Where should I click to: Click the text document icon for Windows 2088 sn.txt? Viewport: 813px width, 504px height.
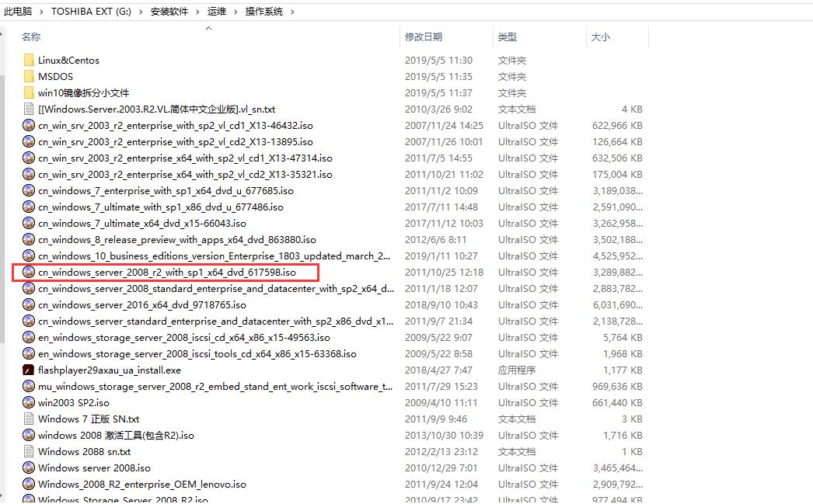[x=29, y=451]
